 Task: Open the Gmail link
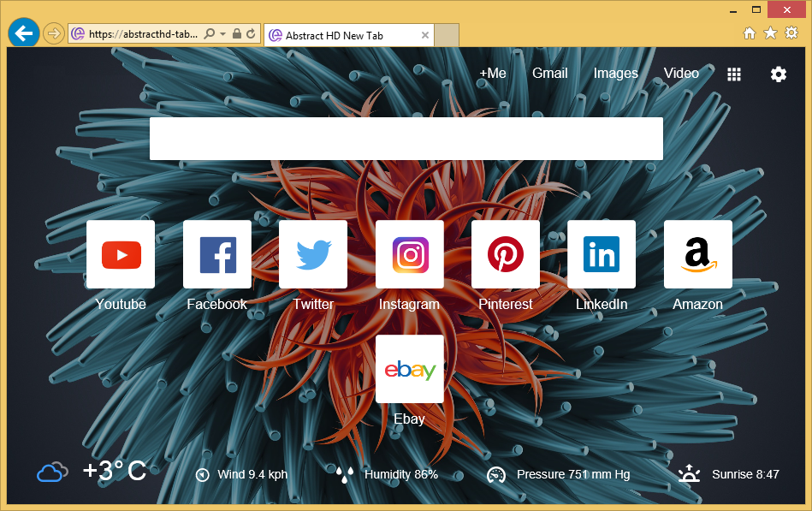tap(550, 74)
